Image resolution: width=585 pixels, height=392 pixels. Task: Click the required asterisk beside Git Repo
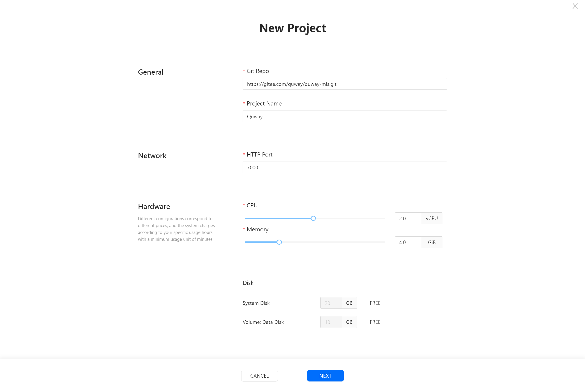point(244,71)
